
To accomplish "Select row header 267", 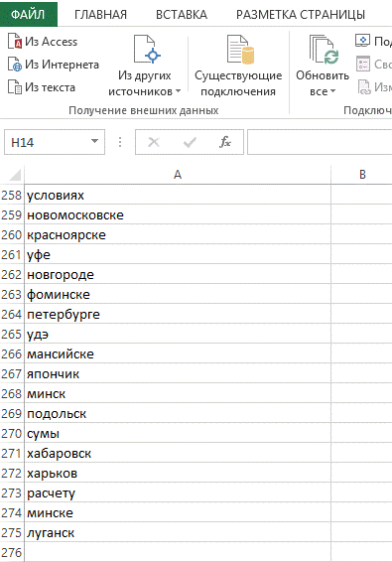I will (12, 373).
